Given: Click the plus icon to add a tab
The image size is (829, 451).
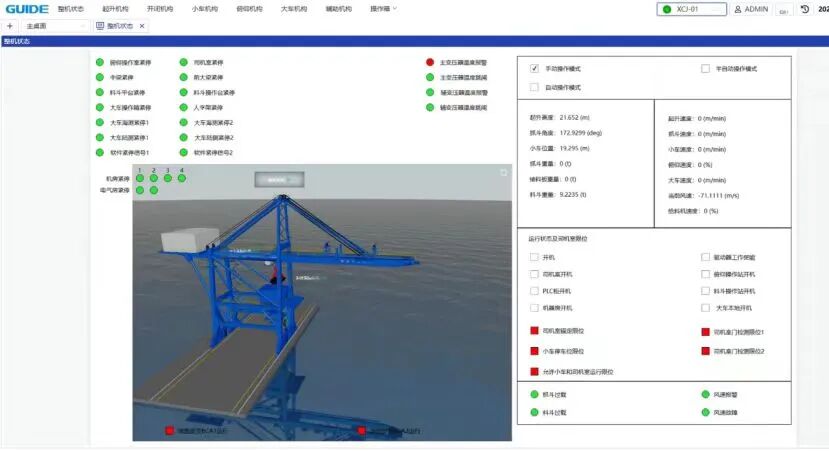Looking at the screenshot, I should (10, 26).
